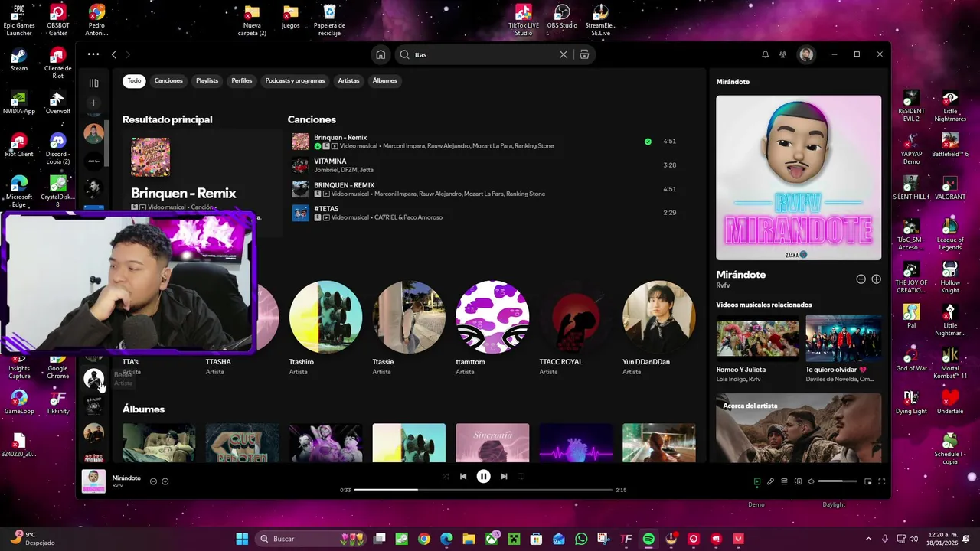Viewport: 980px width, 551px height.
Task: Open the play queue icon
Action: 784,481
